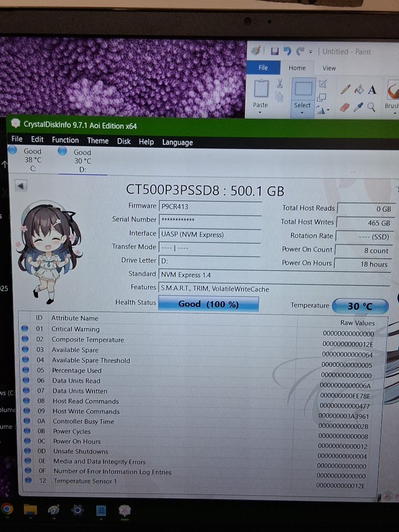The width and height of the screenshot is (399, 532).
Task: Click the Undo arrow in Paint
Action: pyautogui.click(x=288, y=51)
